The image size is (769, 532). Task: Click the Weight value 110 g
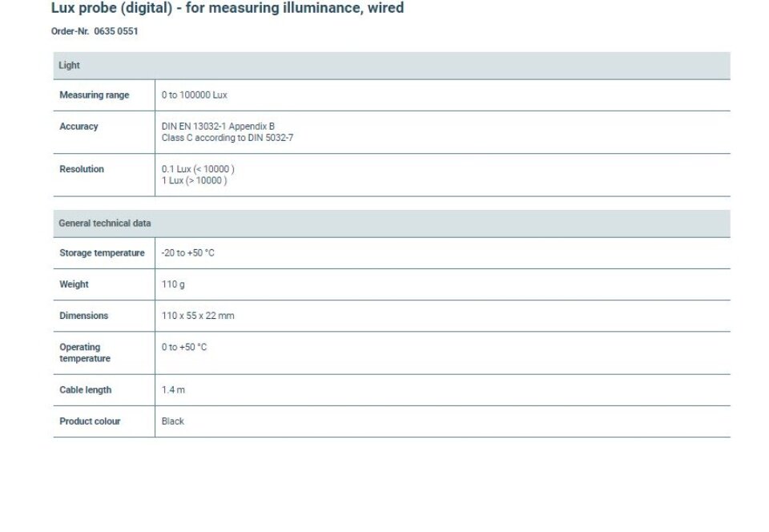[173, 284]
